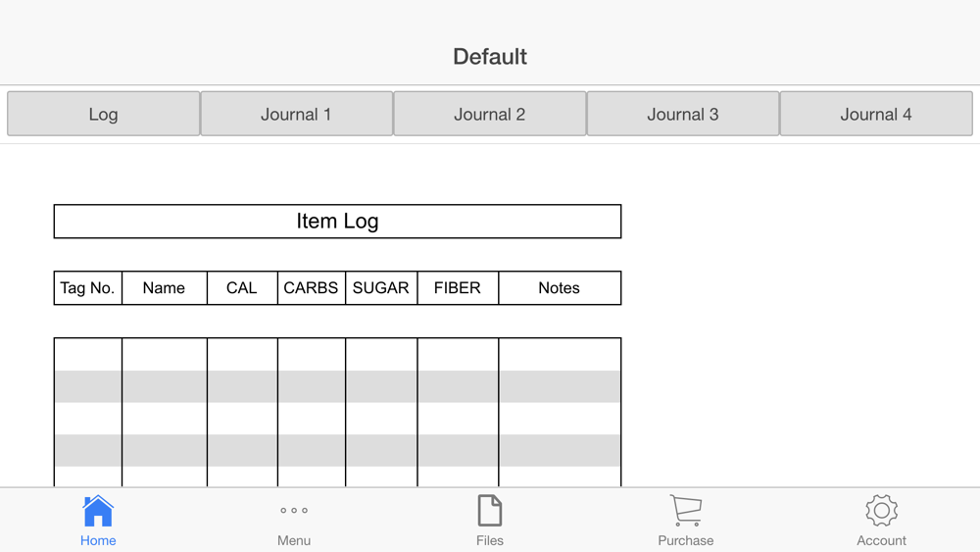Viewport: 980px width, 552px height.
Task: Select the SUGAR column header
Action: point(381,288)
